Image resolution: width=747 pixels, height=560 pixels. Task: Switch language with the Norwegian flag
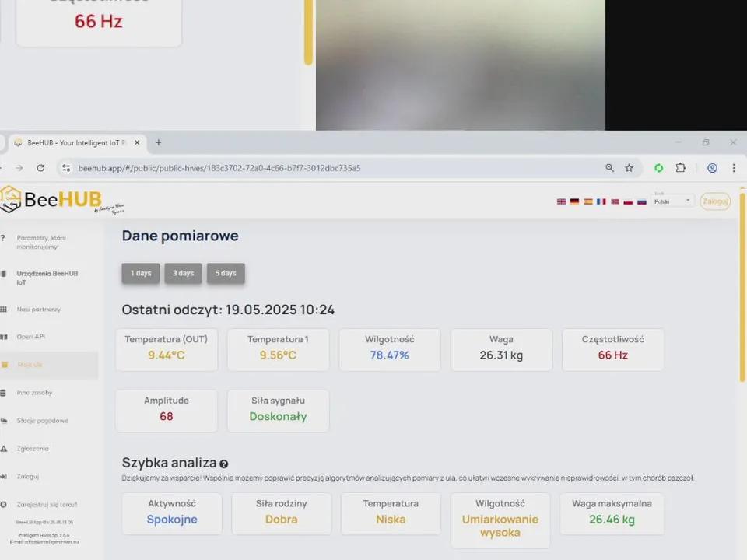615,202
